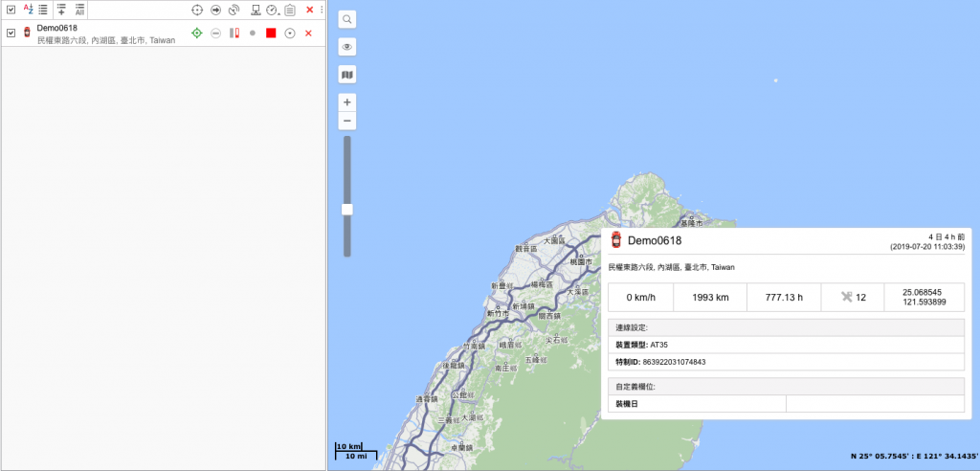This screenshot has width=980, height=471.
Task: Open the speedometer dropdown in header
Action: [273, 10]
